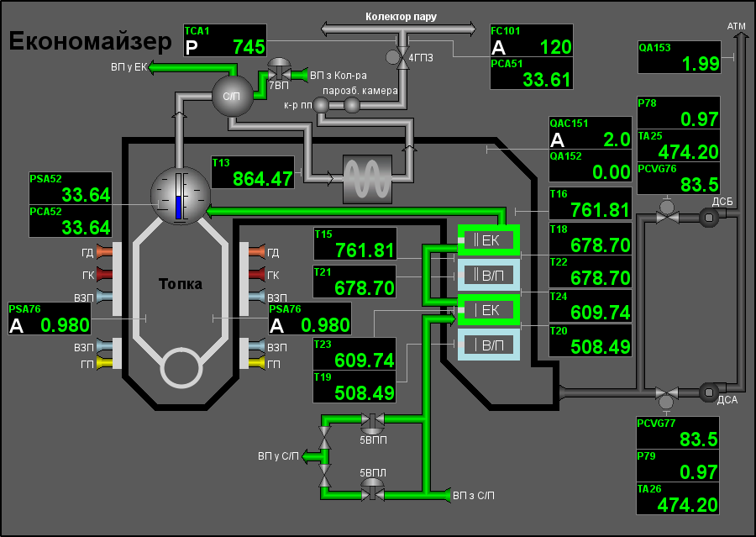Open the FC101 controller showing 120
Viewport: 756px width, 537px height.
pos(532,40)
